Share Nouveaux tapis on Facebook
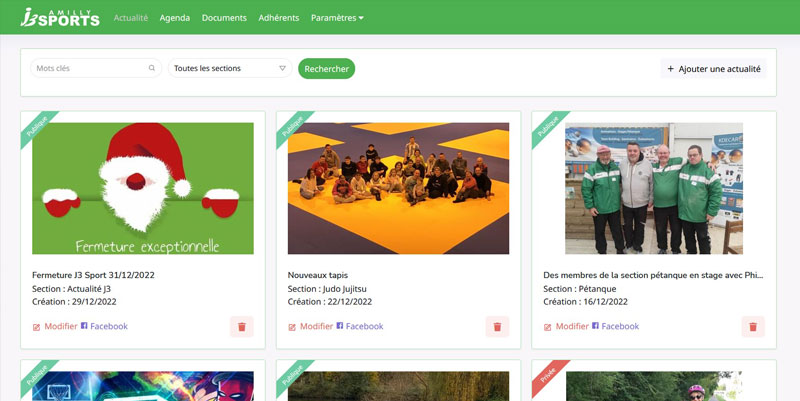The image size is (800, 401). [x=364, y=326]
